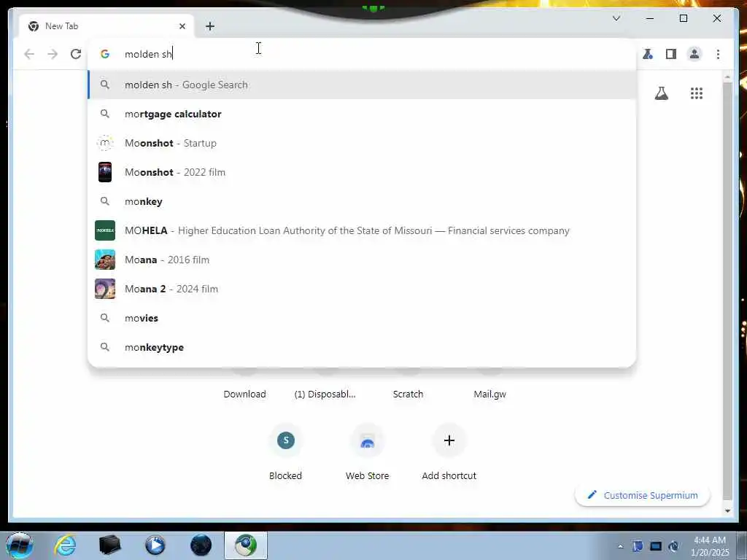Open the profile avatar icon

coord(694,54)
